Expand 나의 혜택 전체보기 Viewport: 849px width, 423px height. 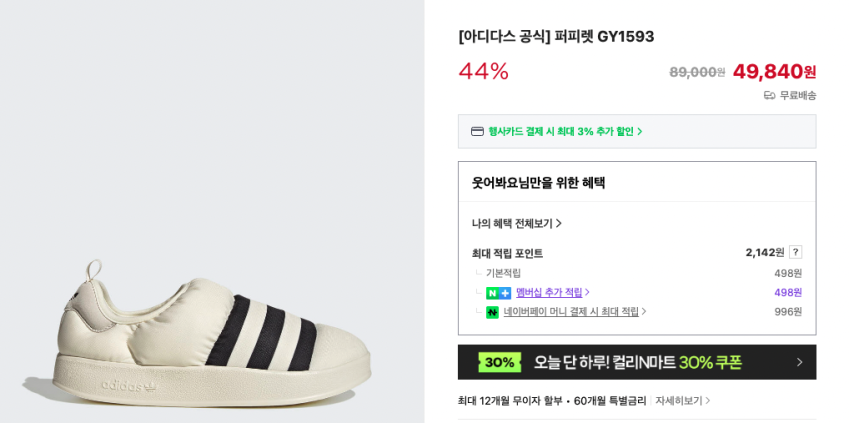516,223
